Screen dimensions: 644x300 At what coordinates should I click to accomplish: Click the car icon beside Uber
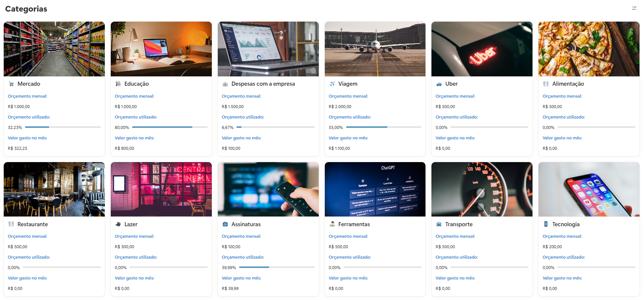click(439, 84)
